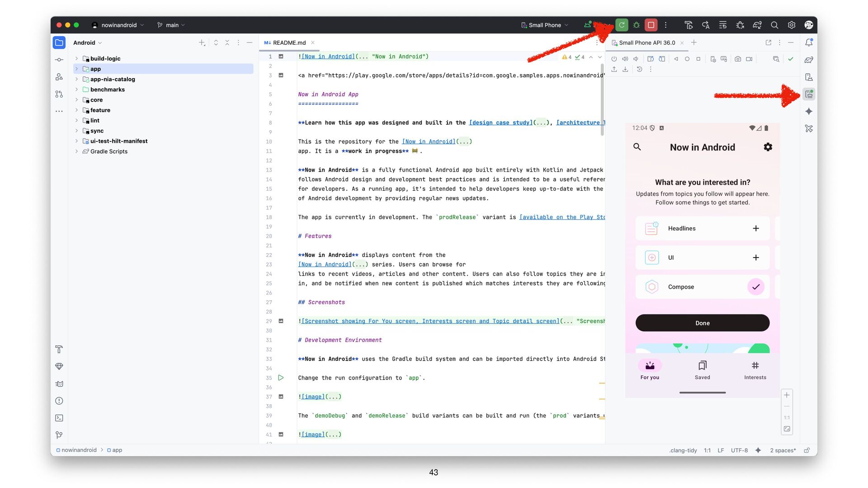Image resolution: width=868 pixels, height=488 pixels.
Task: Select the benchmarks folder row
Action: (x=163, y=89)
